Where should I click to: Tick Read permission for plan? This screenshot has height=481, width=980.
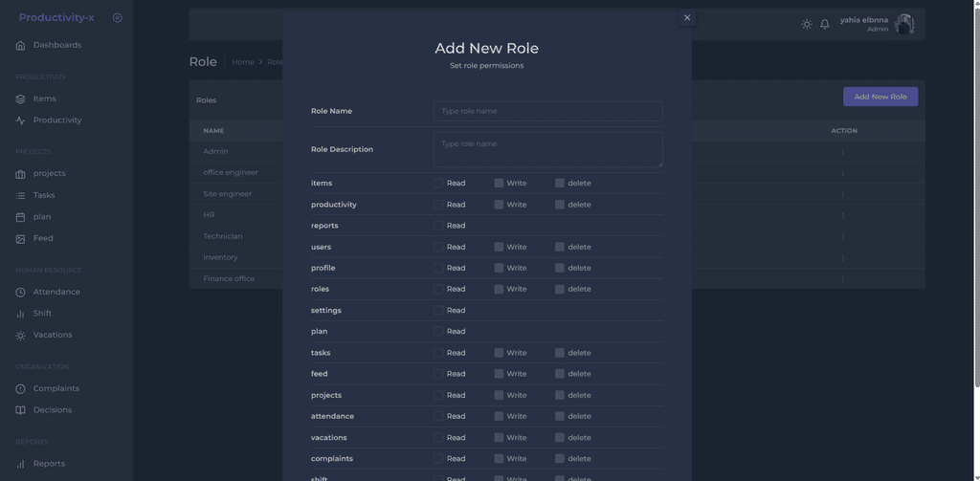coord(438,331)
